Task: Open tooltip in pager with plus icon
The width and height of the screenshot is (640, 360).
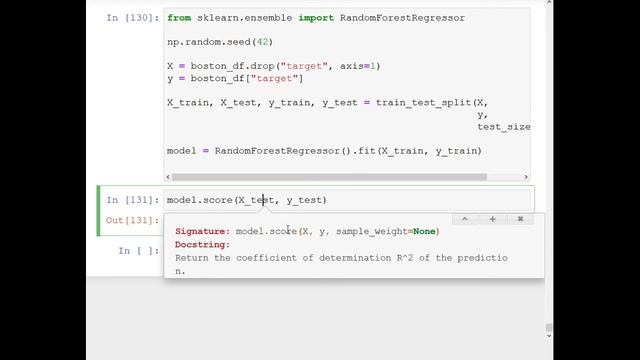Action: point(492,219)
